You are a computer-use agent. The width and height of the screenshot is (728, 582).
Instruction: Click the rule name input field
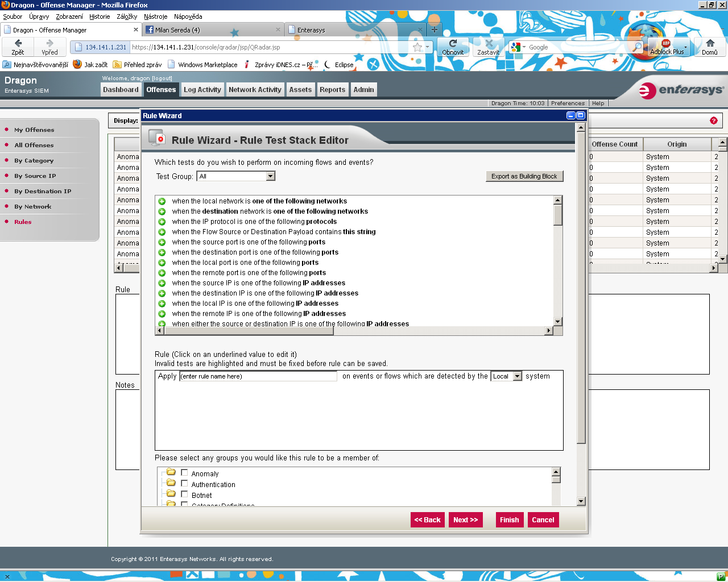click(258, 376)
